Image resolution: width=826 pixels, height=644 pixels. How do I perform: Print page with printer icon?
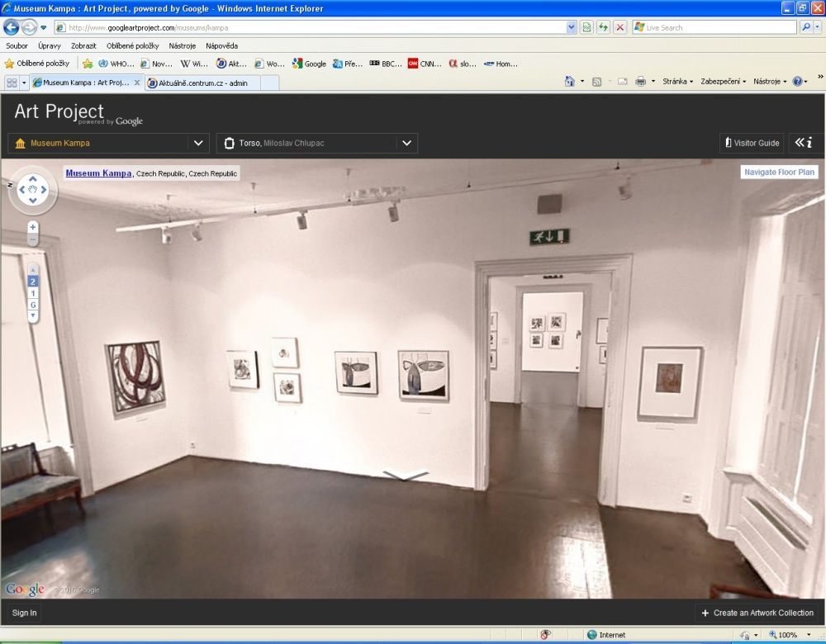(641, 81)
